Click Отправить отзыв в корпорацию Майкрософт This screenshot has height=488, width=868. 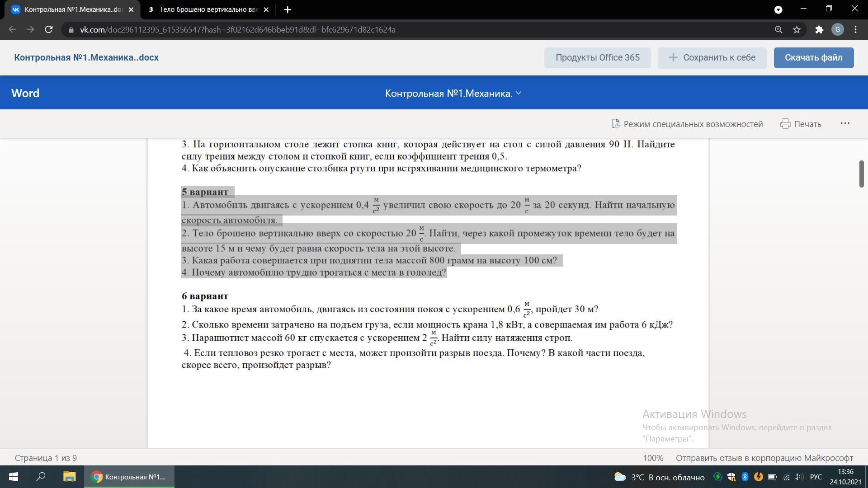click(764, 458)
